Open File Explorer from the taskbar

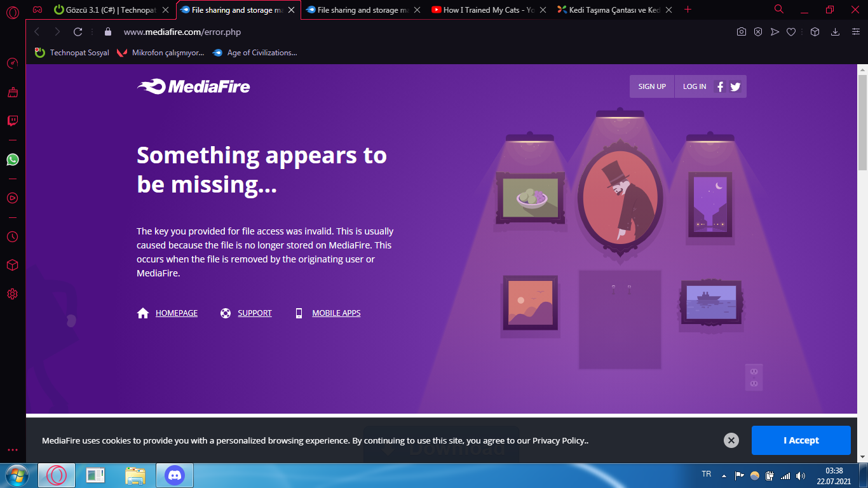click(x=135, y=475)
